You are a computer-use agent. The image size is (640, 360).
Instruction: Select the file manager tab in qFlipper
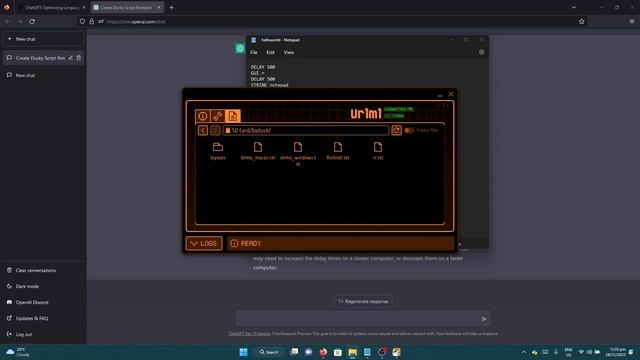click(233, 116)
